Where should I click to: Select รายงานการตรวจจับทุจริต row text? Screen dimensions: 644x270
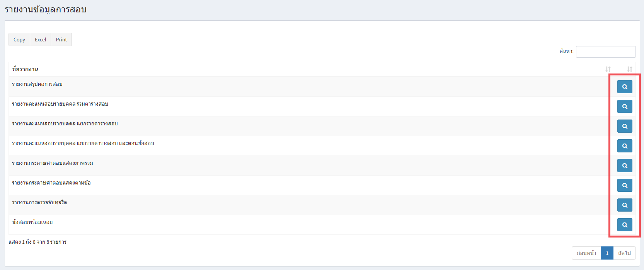(39, 202)
